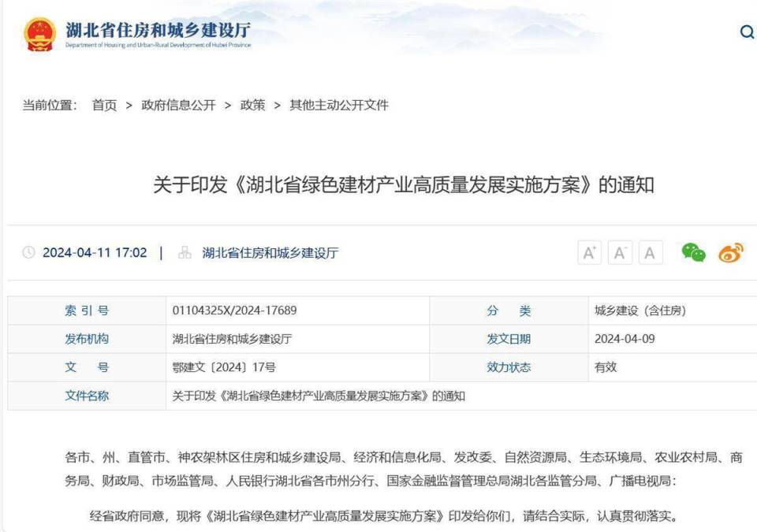Viewport: 757px width, 532px height.
Task: Open the site search magnifier
Action: 745,32
